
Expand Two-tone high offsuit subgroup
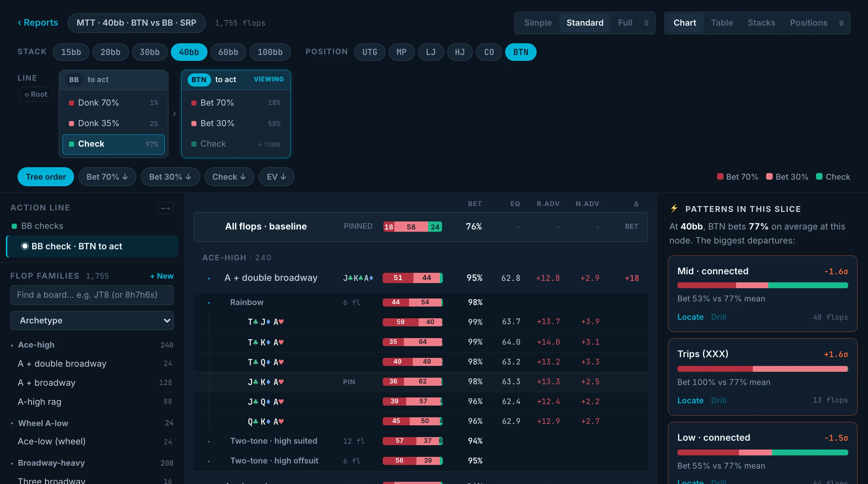click(209, 461)
